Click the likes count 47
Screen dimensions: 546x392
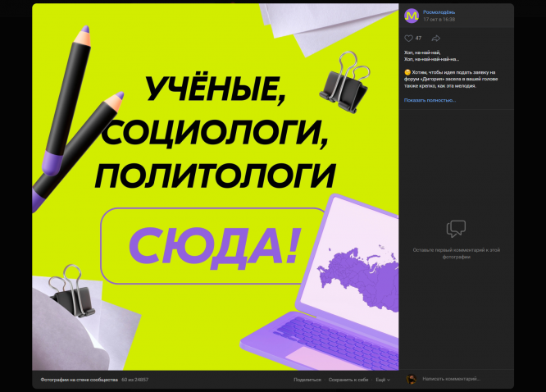418,39
